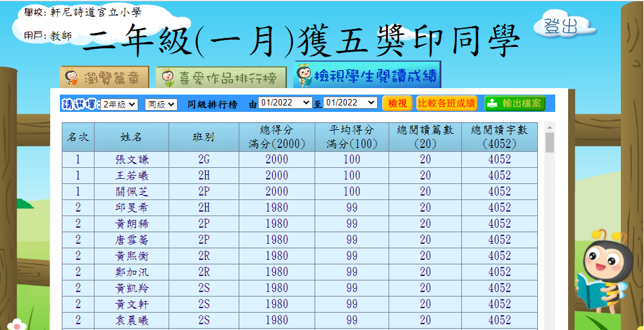
Task: Open the 2年級 grade dropdown
Action: click(120, 104)
